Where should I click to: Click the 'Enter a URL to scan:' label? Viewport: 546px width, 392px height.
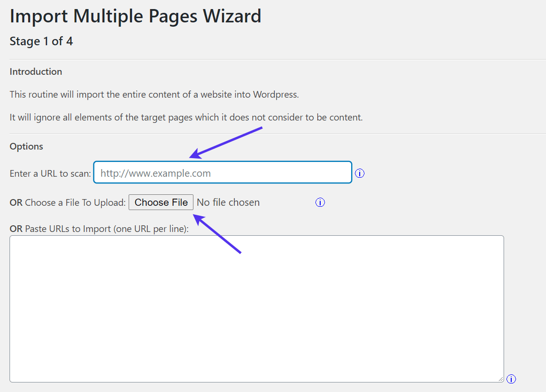tap(50, 173)
